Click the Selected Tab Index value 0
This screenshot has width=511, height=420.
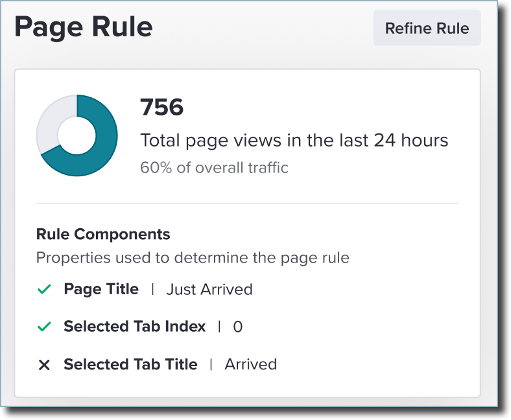238,327
